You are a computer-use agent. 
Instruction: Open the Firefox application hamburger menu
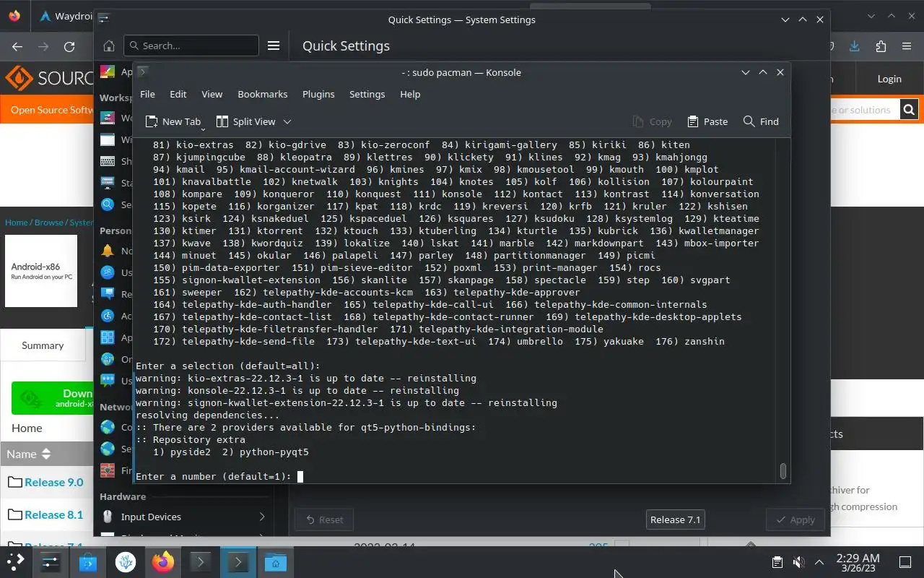[x=907, y=46]
